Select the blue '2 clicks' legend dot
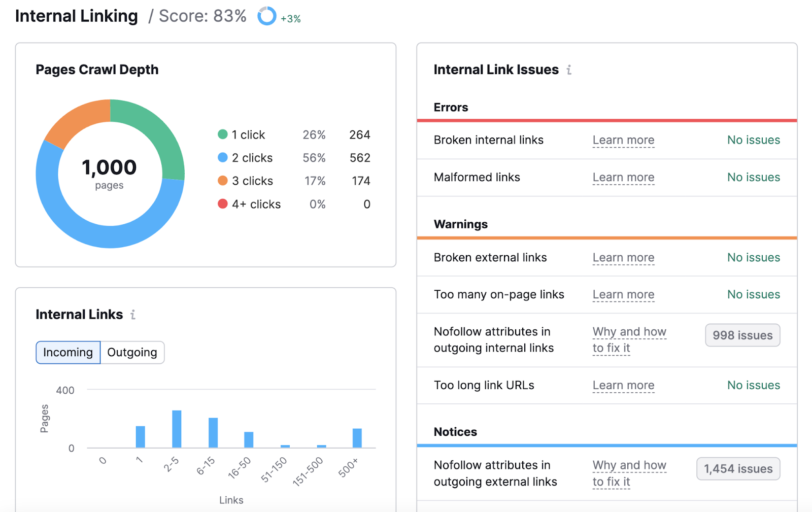The width and height of the screenshot is (812, 512). click(x=223, y=158)
